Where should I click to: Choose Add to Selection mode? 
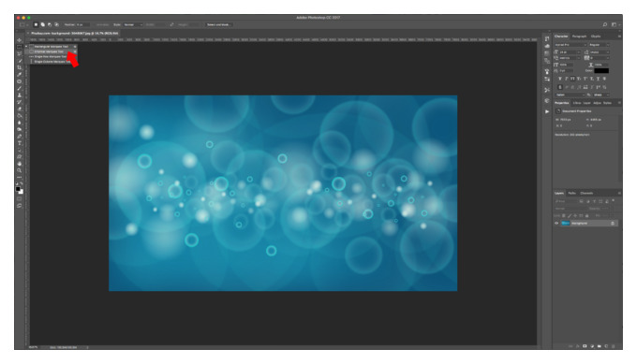click(x=43, y=24)
